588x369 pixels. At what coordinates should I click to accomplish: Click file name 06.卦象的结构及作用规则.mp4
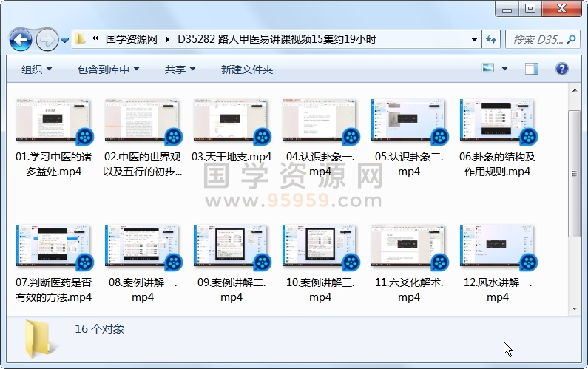click(x=497, y=164)
